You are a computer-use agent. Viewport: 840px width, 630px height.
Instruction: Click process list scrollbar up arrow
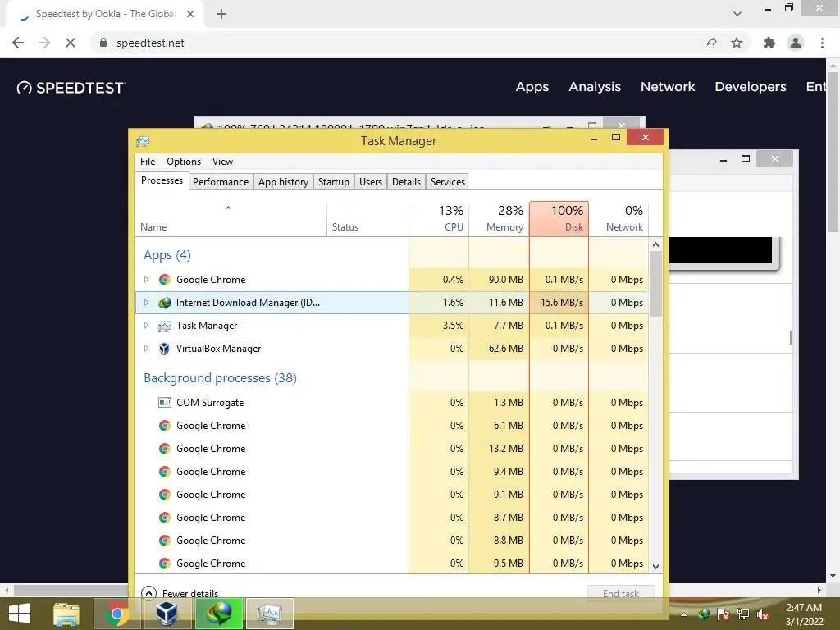[655, 244]
